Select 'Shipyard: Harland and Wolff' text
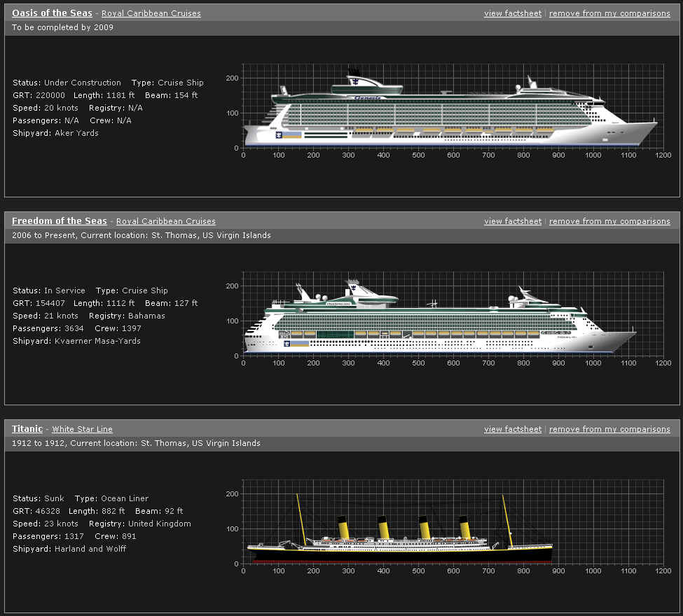 pyautogui.click(x=69, y=549)
